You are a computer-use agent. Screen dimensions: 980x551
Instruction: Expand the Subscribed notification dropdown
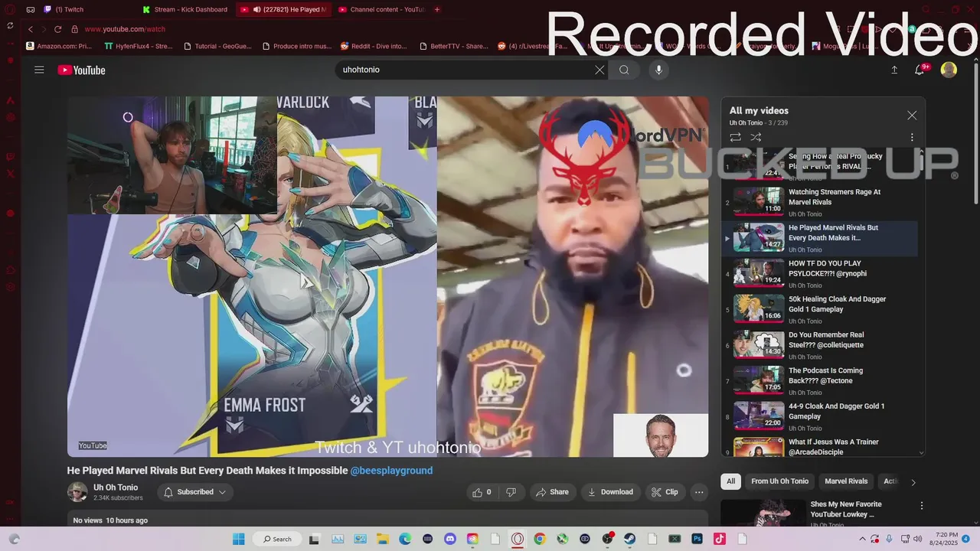coord(195,492)
